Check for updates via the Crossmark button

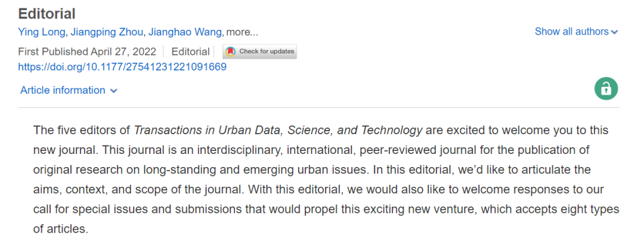[260, 52]
